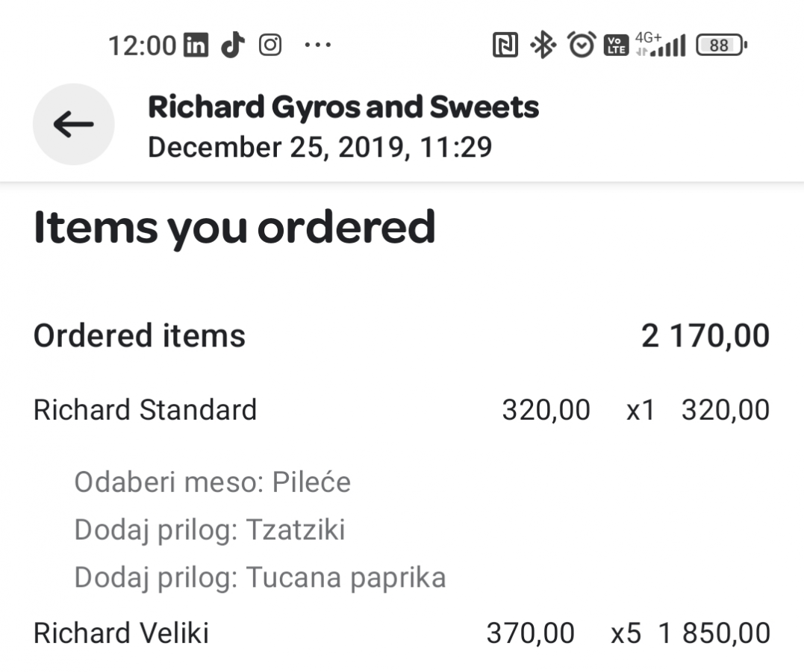Screen dimensions: 804x672
Task: Tap the three-dots more notifications icon
Action: tap(317, 46)
